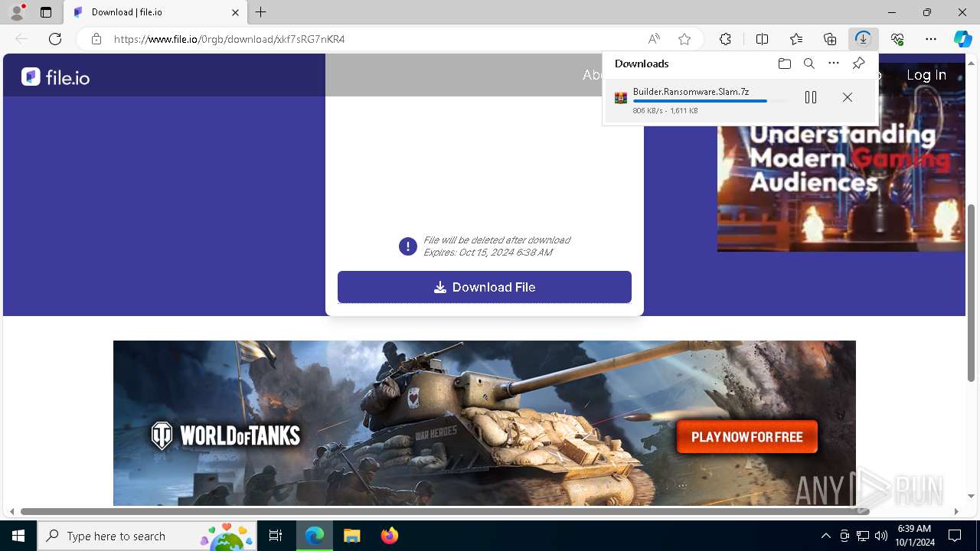This screenshot has height=551, width=980.
Task: Cancel the Builder.Ransomware.Slam.7z download
Action: click(848, 97)
